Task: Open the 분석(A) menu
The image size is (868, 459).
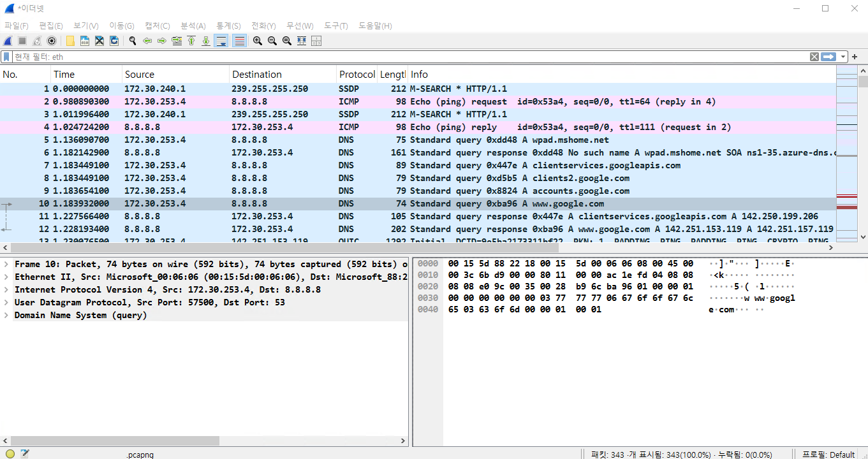Action: pos(193,25)
